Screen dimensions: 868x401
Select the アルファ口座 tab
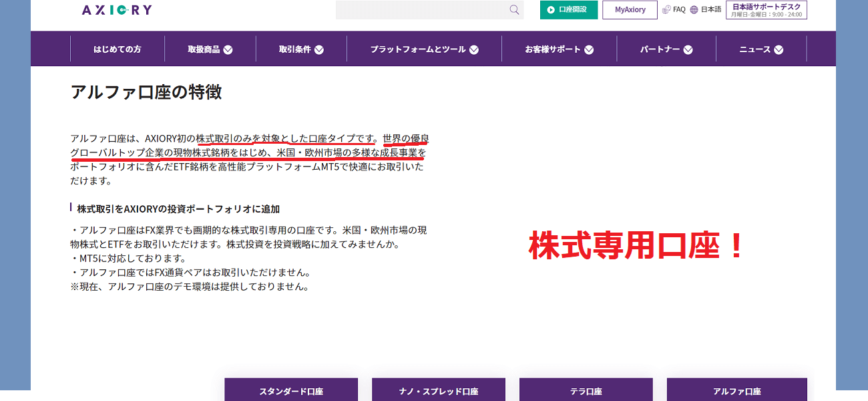click(737, 390)
